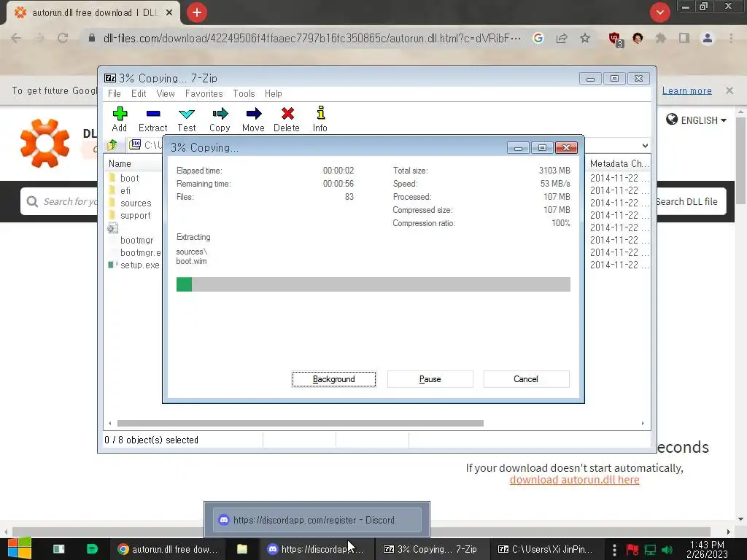Screen dimensions: 747x560
Task: Open the 7-Zip File menu
Action: tap(115, 93)
